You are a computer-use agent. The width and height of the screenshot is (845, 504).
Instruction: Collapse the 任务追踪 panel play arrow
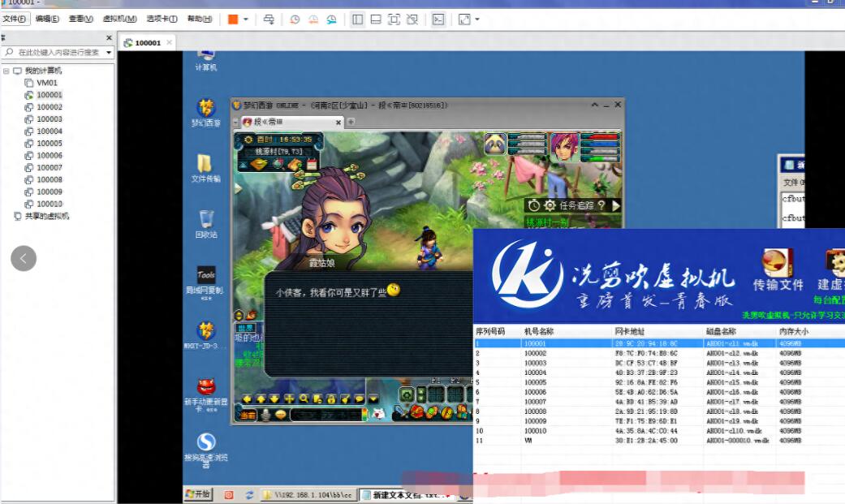click(616, 205)
